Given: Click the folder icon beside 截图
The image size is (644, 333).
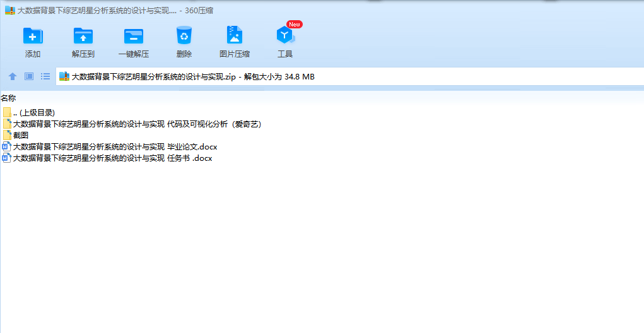Looking at the screenshot, I should 7,135.
